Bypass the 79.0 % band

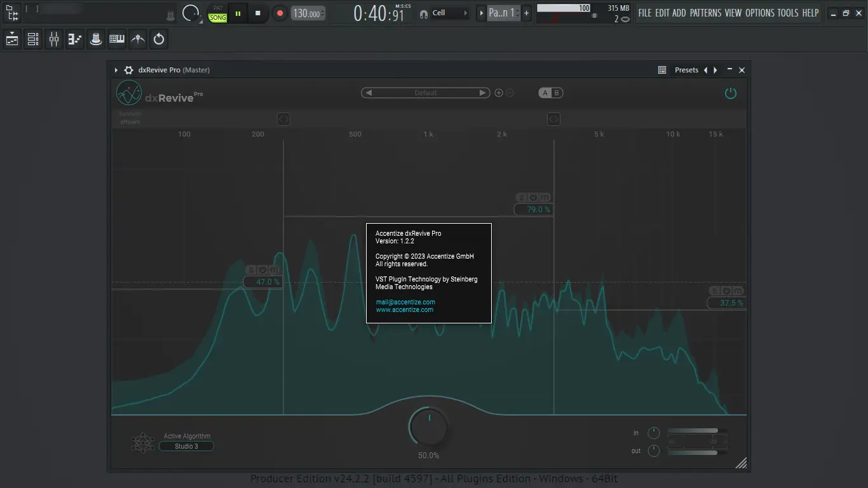pos(533,198)
